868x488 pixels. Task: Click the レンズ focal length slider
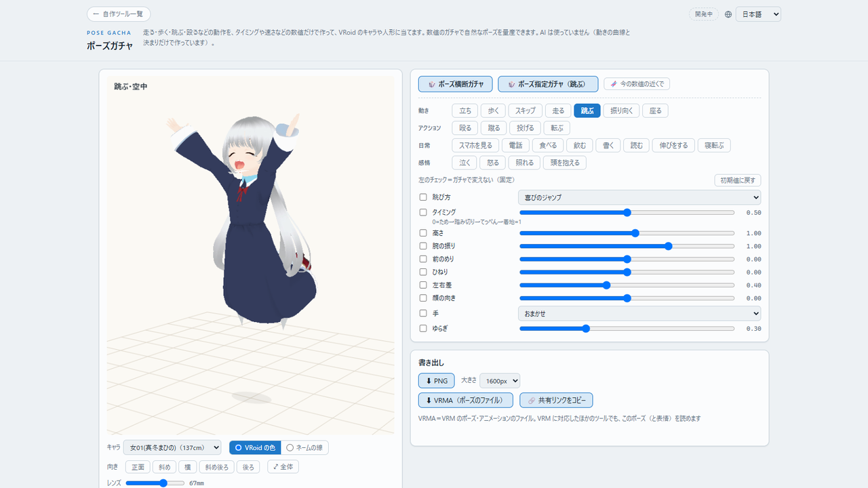[x=155, y=483]
